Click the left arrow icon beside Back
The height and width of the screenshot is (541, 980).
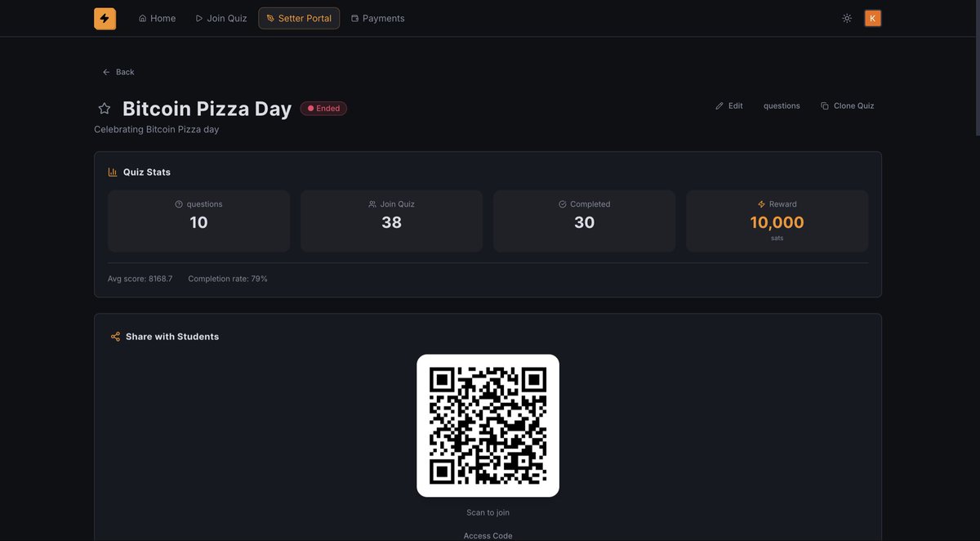point(106,72)
